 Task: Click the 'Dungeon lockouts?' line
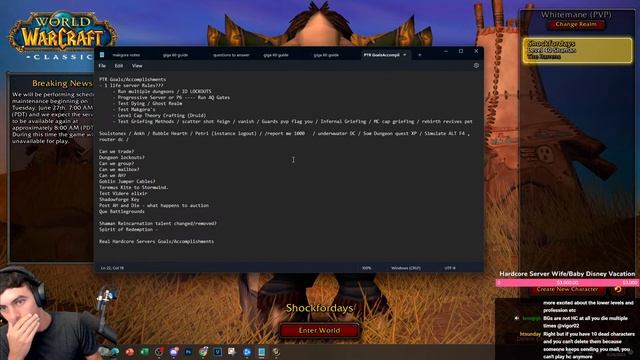[122, 157]
